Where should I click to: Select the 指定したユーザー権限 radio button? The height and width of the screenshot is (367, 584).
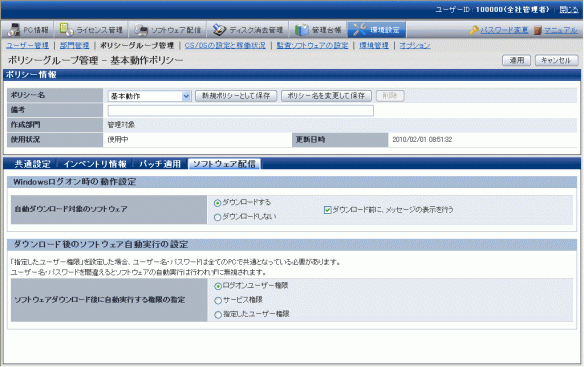[x=218, y=315]
